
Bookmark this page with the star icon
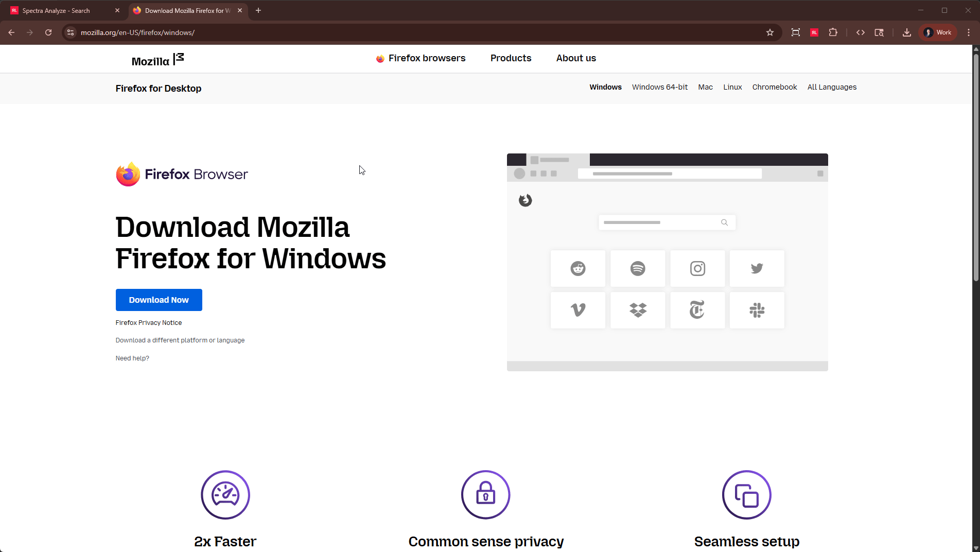tap(770, 32)
